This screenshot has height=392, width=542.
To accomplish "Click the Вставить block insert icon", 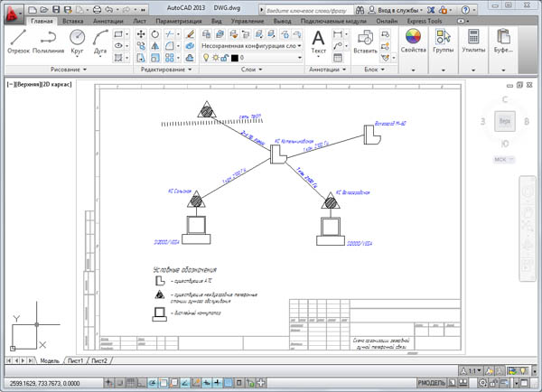I will (365, 42).
